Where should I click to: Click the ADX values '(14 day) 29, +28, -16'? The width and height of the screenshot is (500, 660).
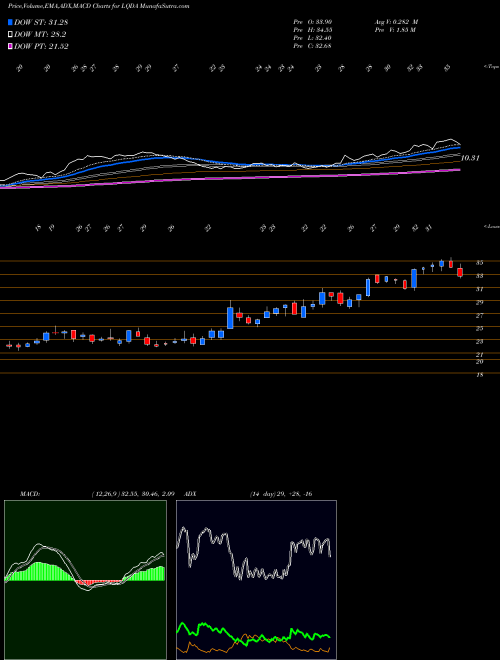[x=281, y=494]
